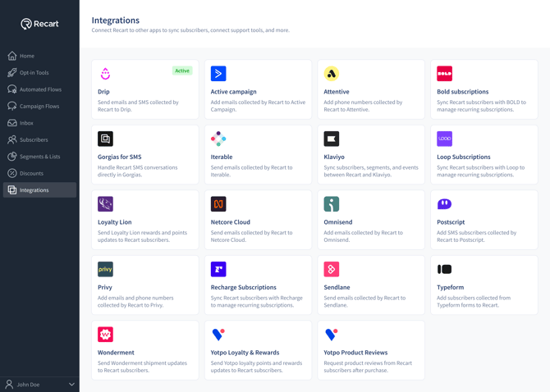Screen dimensions: 550x392
Task: Click the Yotpo Loyalty & Rewards heart icon
Action: click(x=218, y=335)
